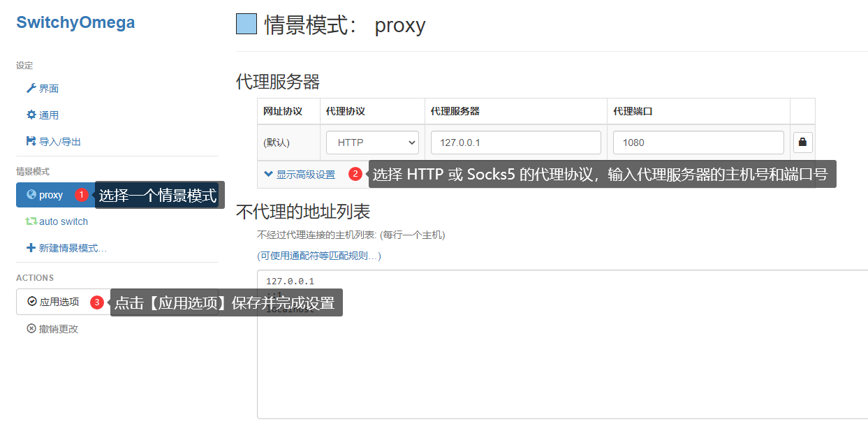Expand 显示高级设置 section

[x=300, y=175]
